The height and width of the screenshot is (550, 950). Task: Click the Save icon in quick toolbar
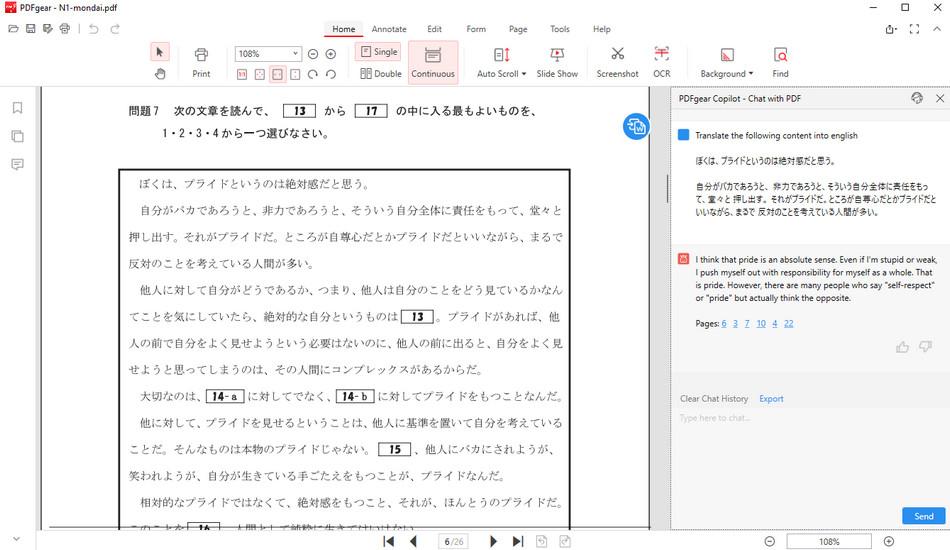tap(30, 28)
